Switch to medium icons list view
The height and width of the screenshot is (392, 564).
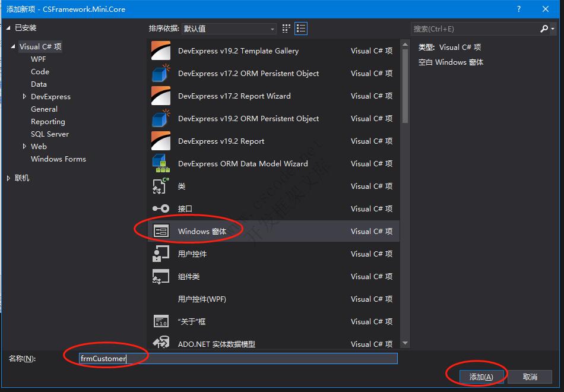point(301,28)
